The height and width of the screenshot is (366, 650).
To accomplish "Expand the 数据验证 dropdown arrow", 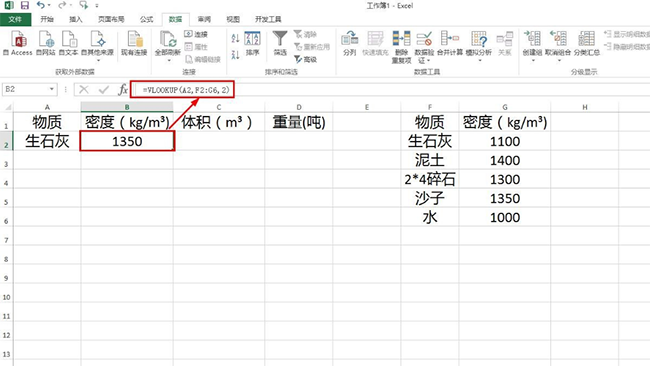I will tap(428, 61).
